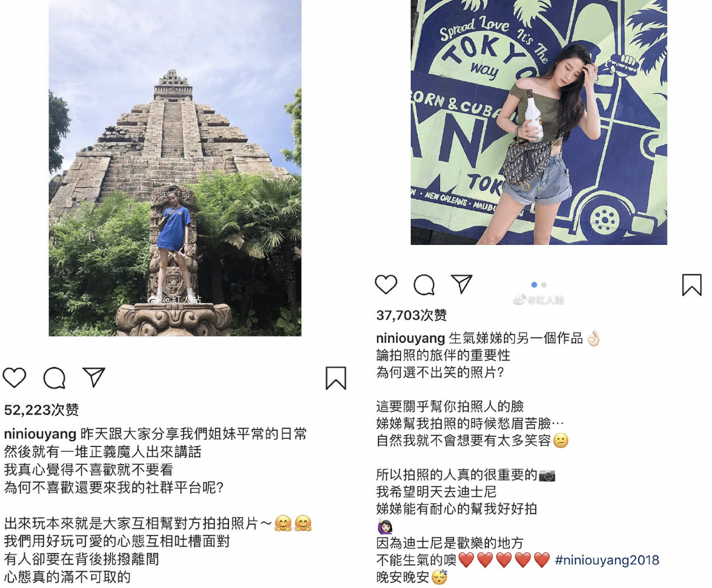The image size is (712, 588).
Task: Open the pyramid temple photo
Action: click(x=175, y=168)
